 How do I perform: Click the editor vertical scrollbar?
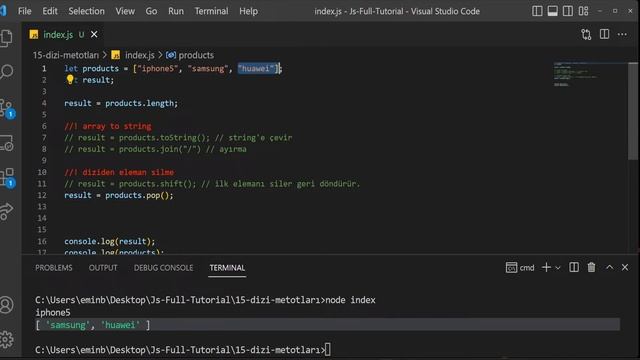633,111
